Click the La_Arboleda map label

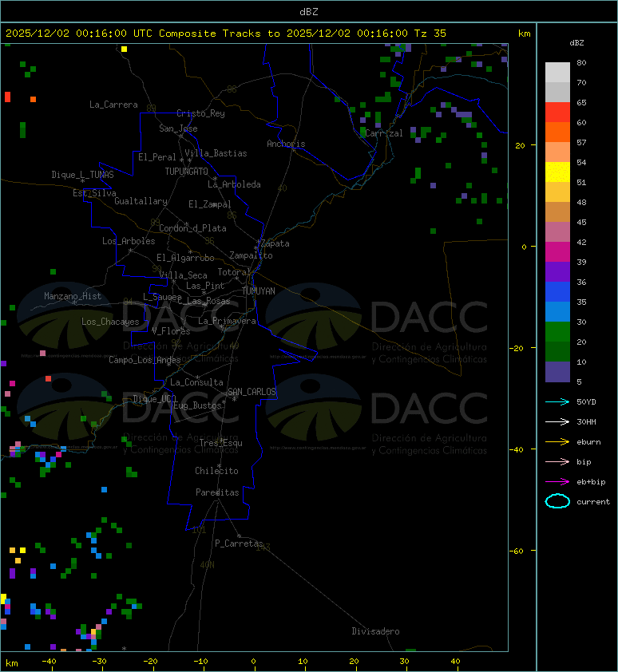[234, 184]
